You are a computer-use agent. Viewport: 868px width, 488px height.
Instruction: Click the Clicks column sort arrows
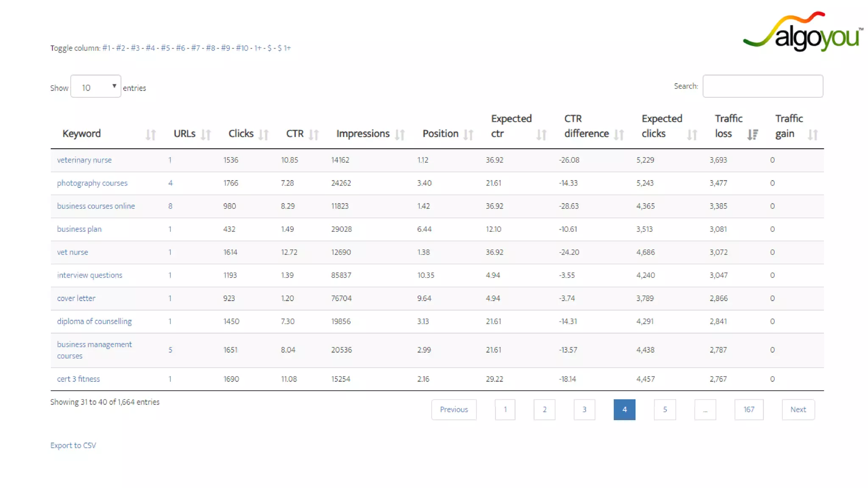[x=264, y=135]
